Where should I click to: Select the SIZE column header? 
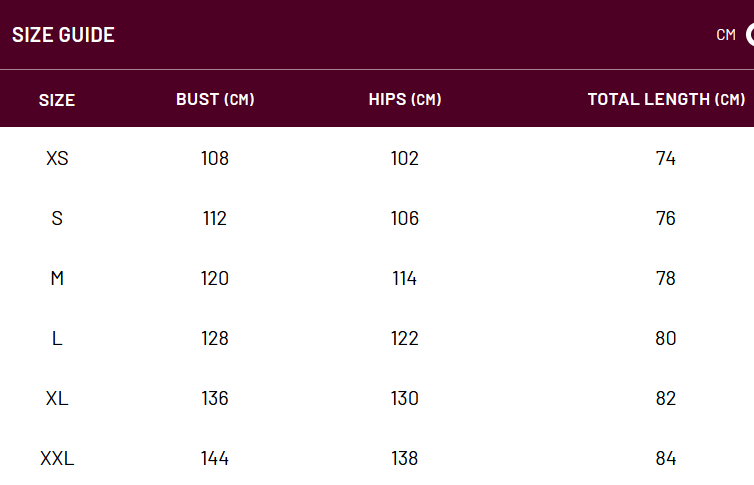pyautogui.click(x=57, y=100)
